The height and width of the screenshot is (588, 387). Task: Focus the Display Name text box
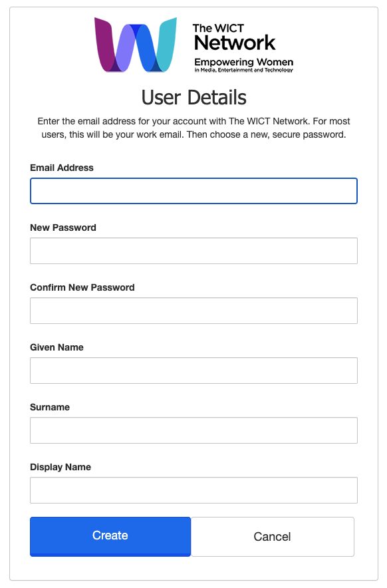(194, 490)
